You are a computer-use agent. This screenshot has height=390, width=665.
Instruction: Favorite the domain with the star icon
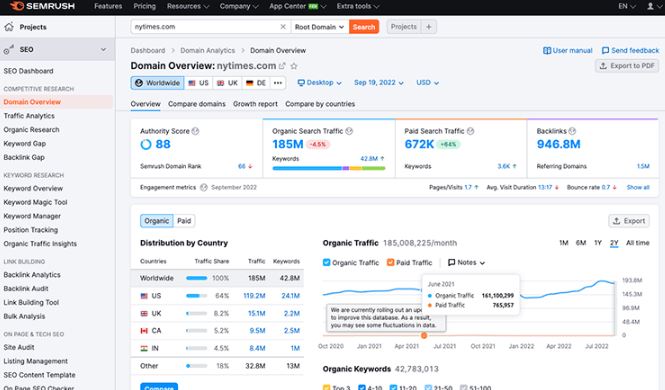293,66
